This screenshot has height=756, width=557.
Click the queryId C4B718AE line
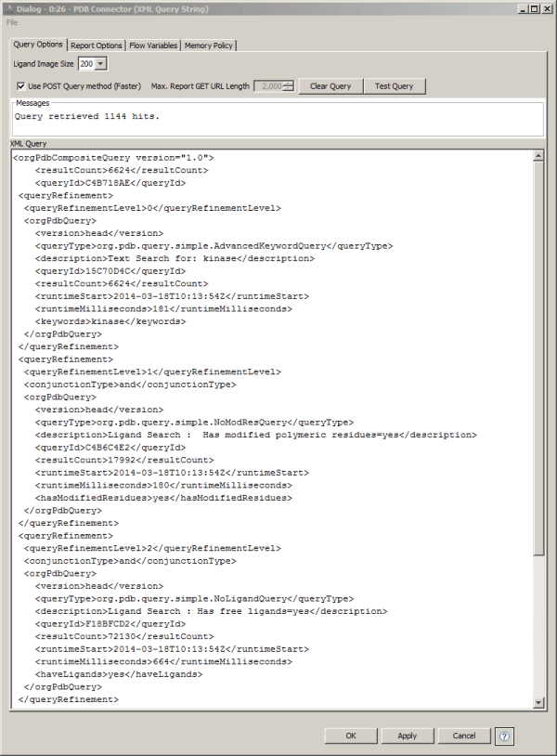click(x=110, y=183)
